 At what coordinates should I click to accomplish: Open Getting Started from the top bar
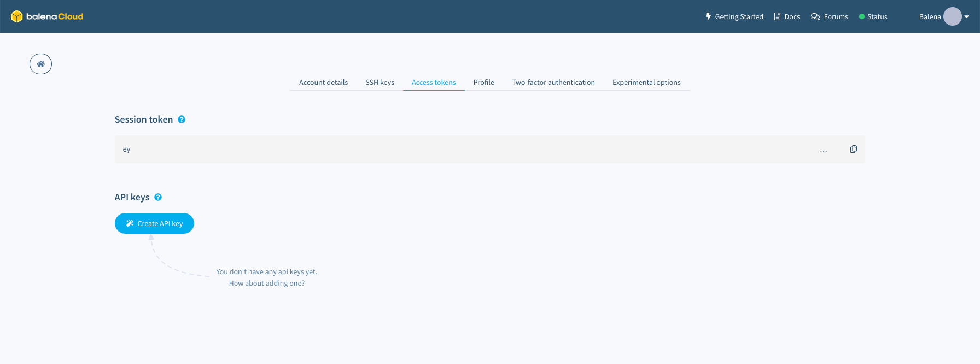coord(734,16)
